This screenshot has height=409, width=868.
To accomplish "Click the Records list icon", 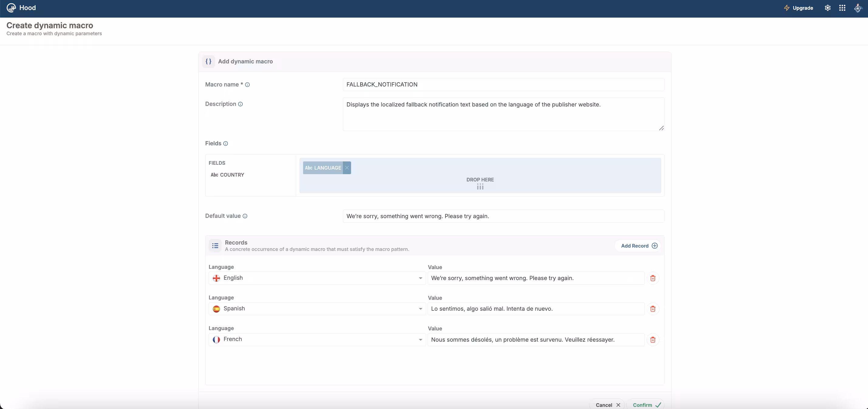I will (x=215, y=246).
